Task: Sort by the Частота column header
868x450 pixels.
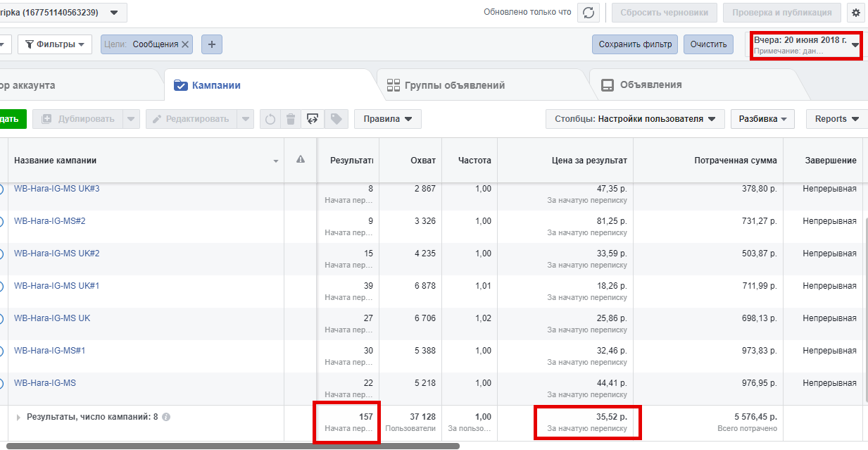Action: (x=470, y=161)
